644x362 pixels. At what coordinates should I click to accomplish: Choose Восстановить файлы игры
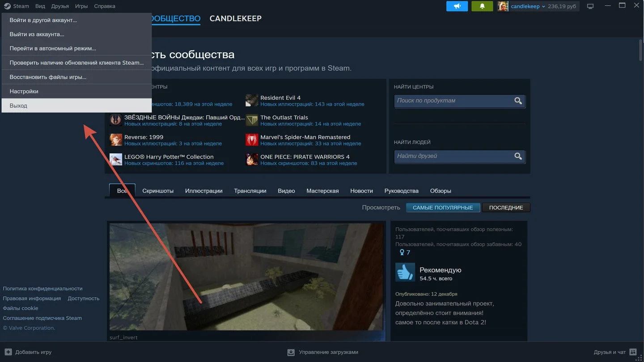76,77
